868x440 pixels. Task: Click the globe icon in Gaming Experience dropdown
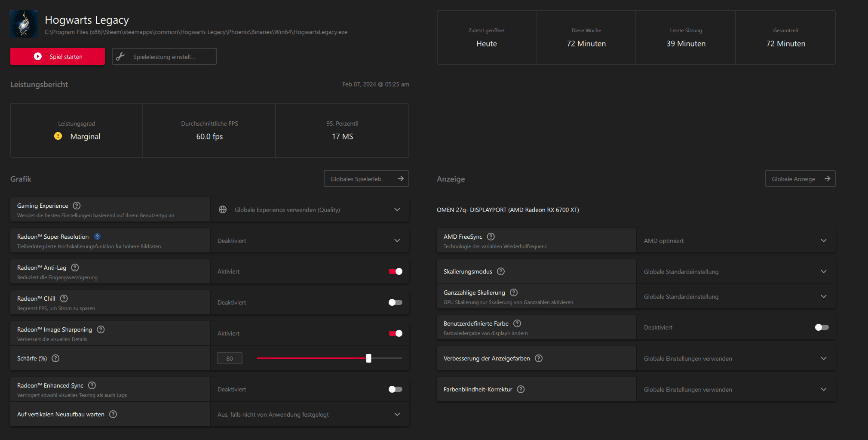pos(223,209)
